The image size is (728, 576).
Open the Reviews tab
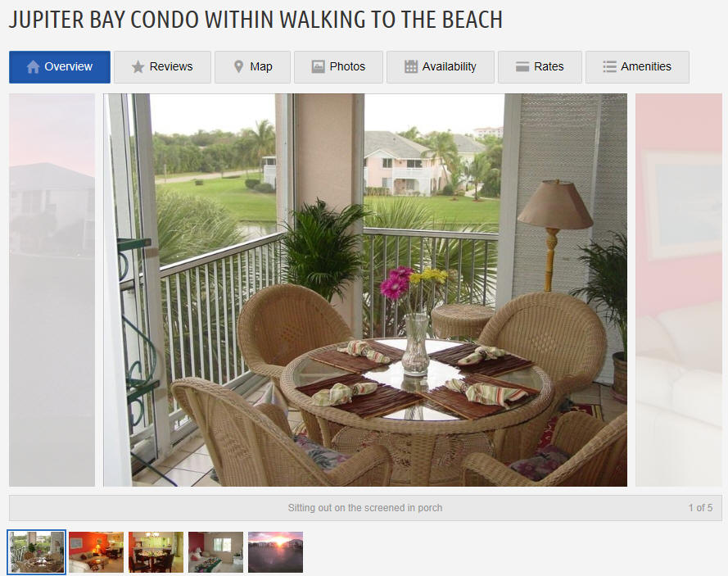tap(162, 67)
